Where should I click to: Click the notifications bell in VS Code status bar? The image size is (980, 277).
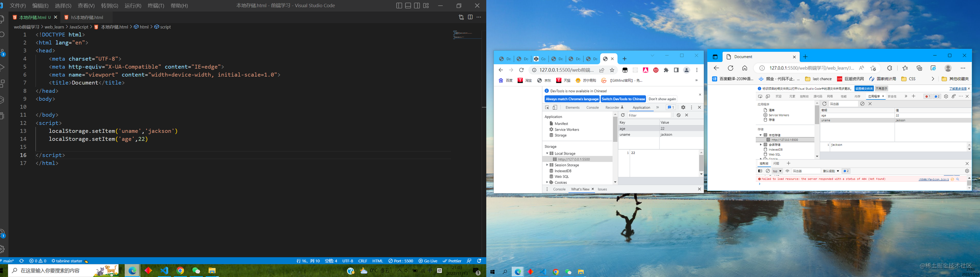[479, 261]
